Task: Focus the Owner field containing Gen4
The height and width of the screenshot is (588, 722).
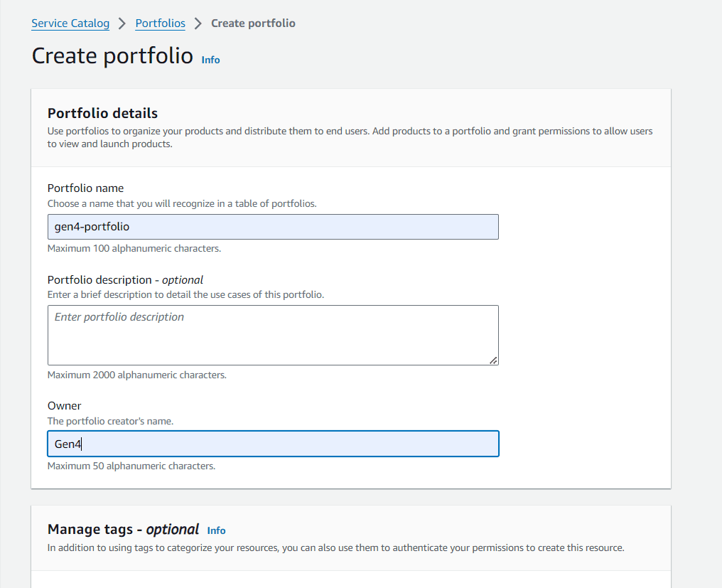Action: 273,444
